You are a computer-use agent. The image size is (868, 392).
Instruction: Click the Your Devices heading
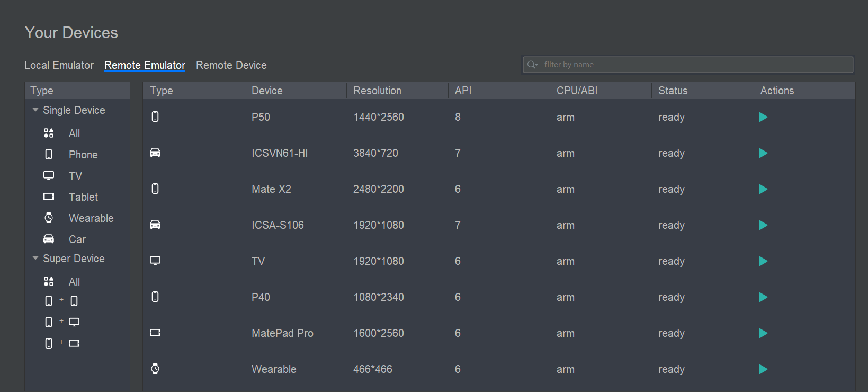tap(71, 33)
